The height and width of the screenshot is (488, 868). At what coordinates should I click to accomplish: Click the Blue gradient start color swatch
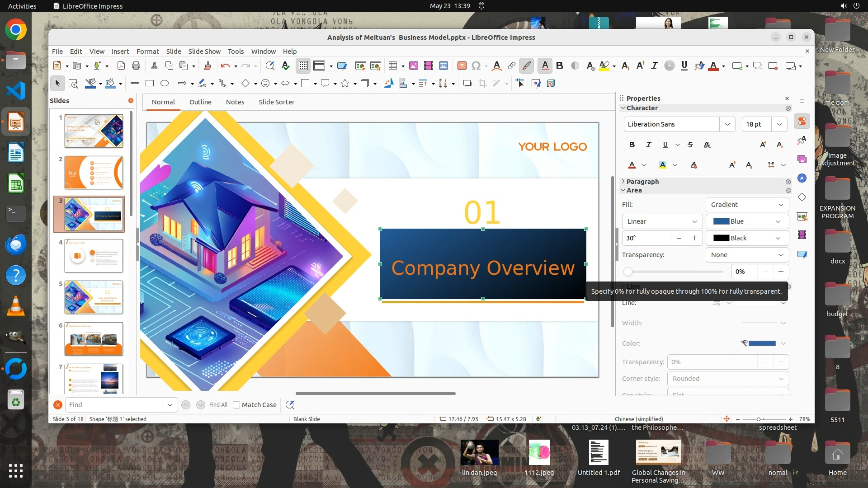point(721,221)
